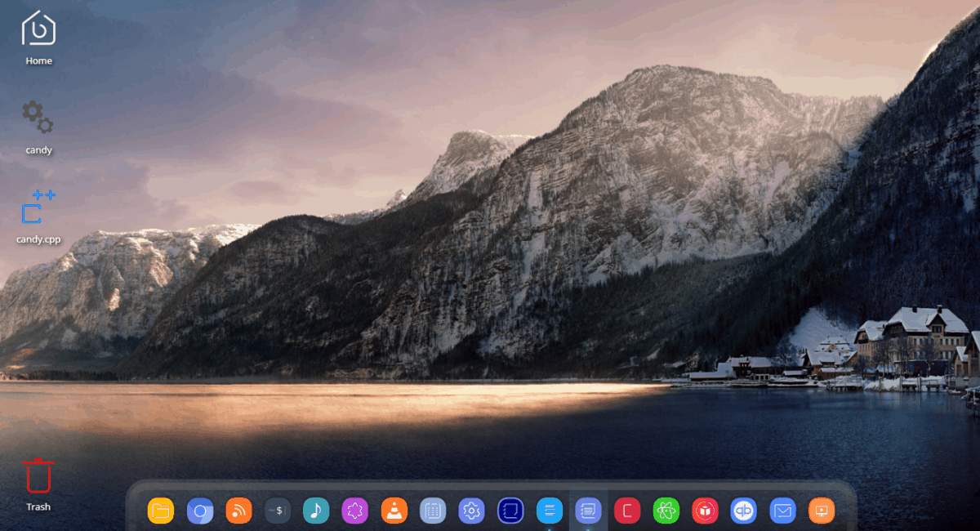Open the light blue notes application

point(549,510)
